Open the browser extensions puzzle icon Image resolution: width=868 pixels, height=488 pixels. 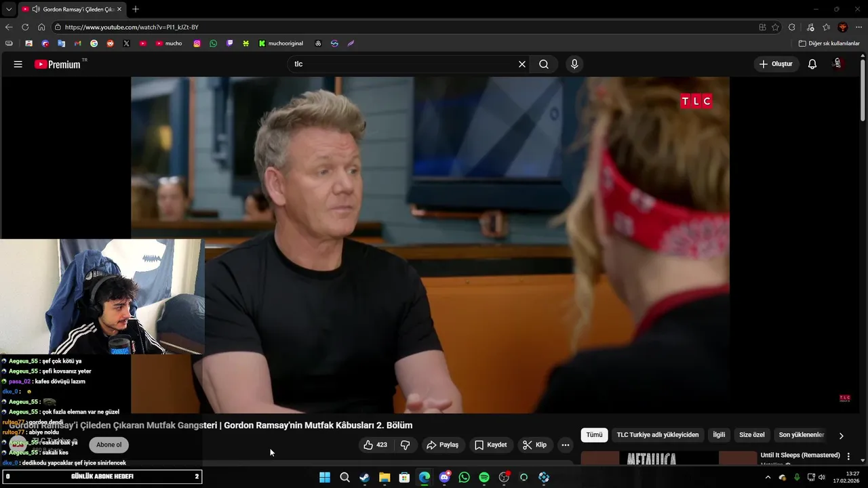click(x=792, y=27)
